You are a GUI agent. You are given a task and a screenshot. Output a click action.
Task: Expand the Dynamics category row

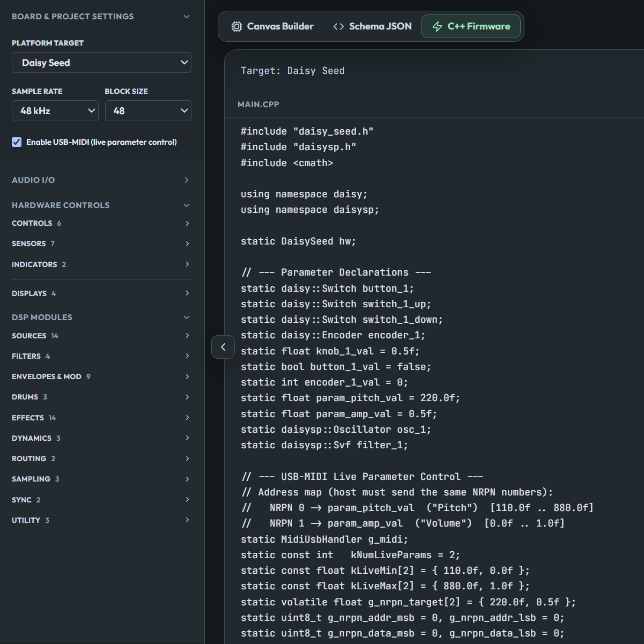pos(101,438)
